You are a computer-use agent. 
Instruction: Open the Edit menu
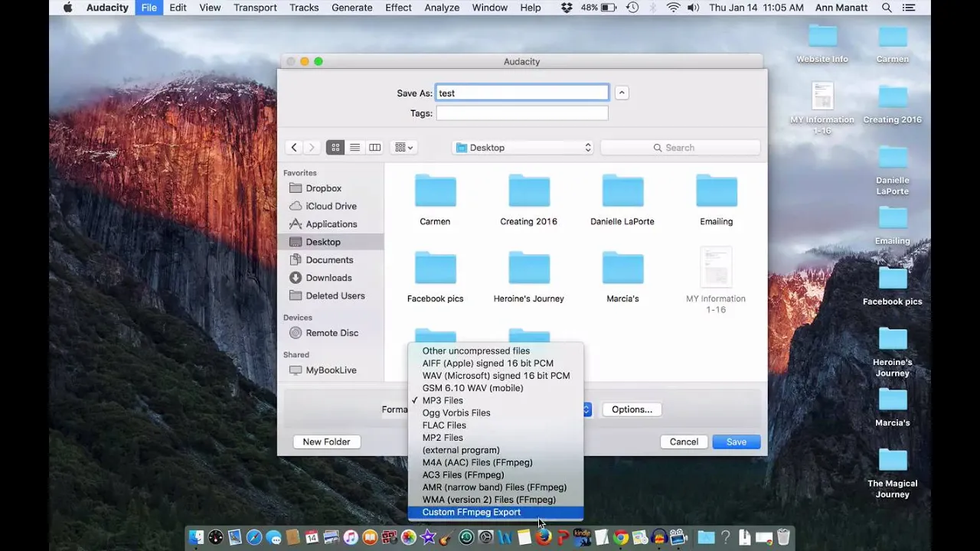(178, 8)
